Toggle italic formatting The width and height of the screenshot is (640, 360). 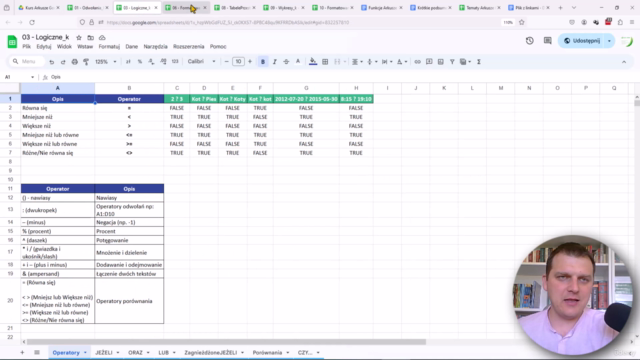275,62
